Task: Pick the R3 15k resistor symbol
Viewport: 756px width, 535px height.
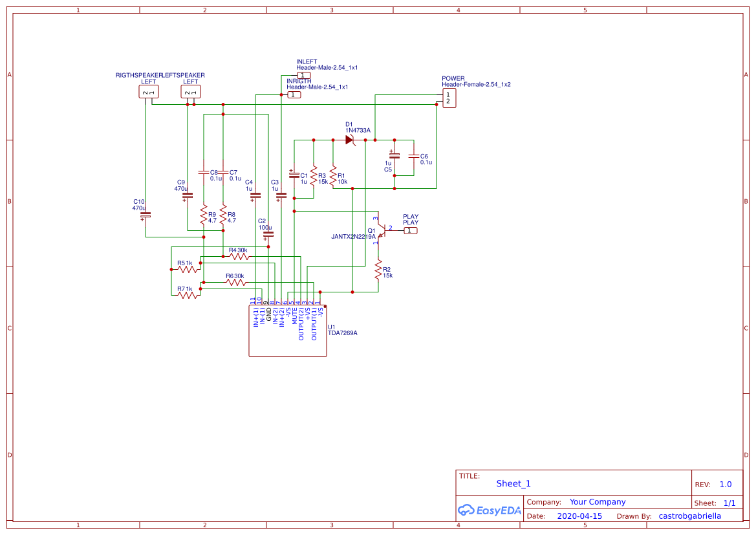Action: [314, 177]
